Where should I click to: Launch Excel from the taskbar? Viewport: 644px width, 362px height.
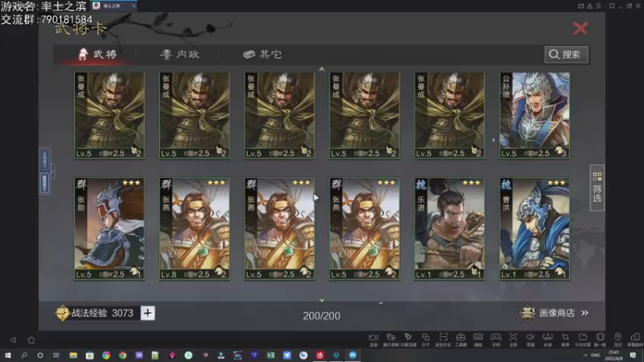tap(270, 356)
